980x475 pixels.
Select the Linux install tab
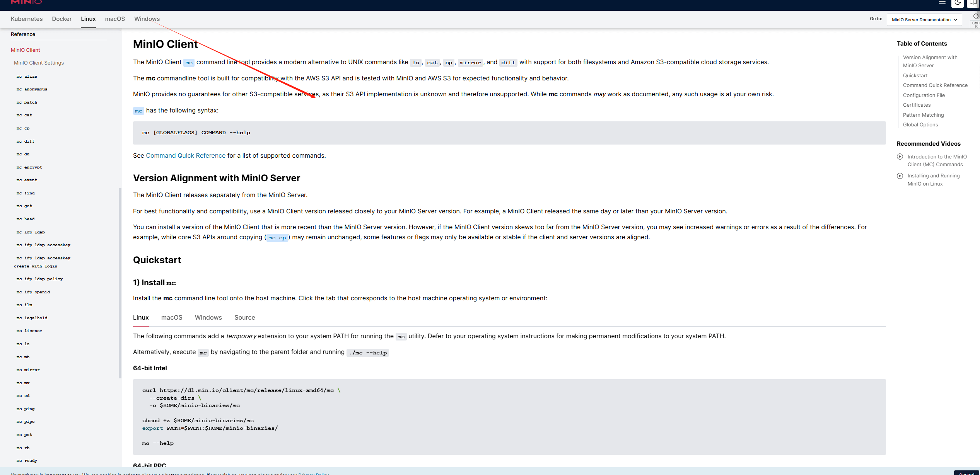(x=141, y=317)
